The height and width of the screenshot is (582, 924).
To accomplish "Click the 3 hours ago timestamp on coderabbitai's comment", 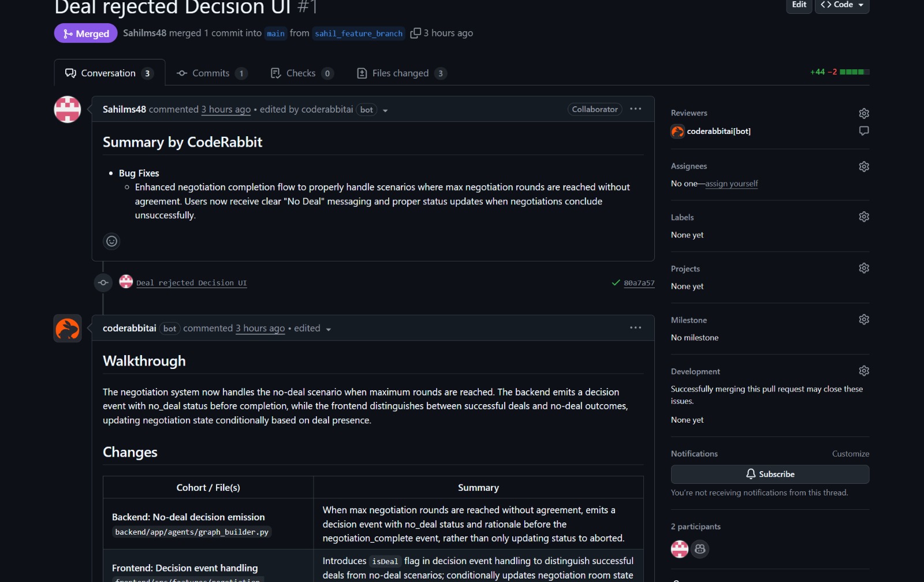I will 260,328.
